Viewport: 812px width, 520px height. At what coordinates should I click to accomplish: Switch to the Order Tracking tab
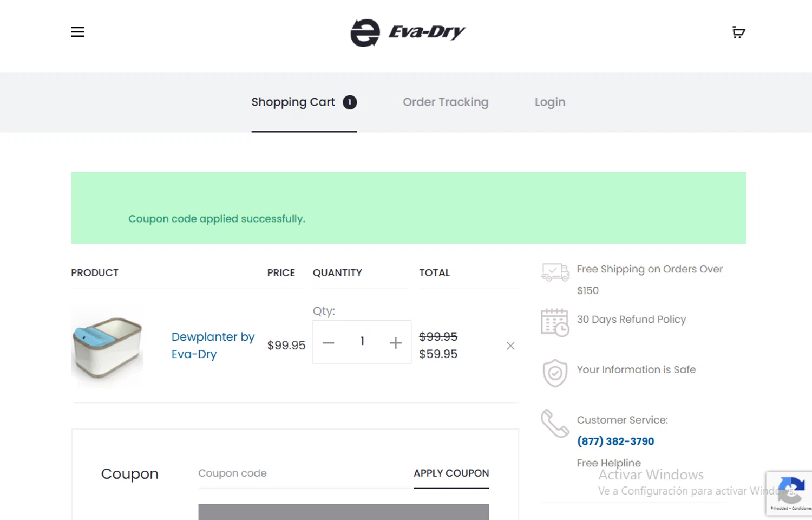point(446,102)
